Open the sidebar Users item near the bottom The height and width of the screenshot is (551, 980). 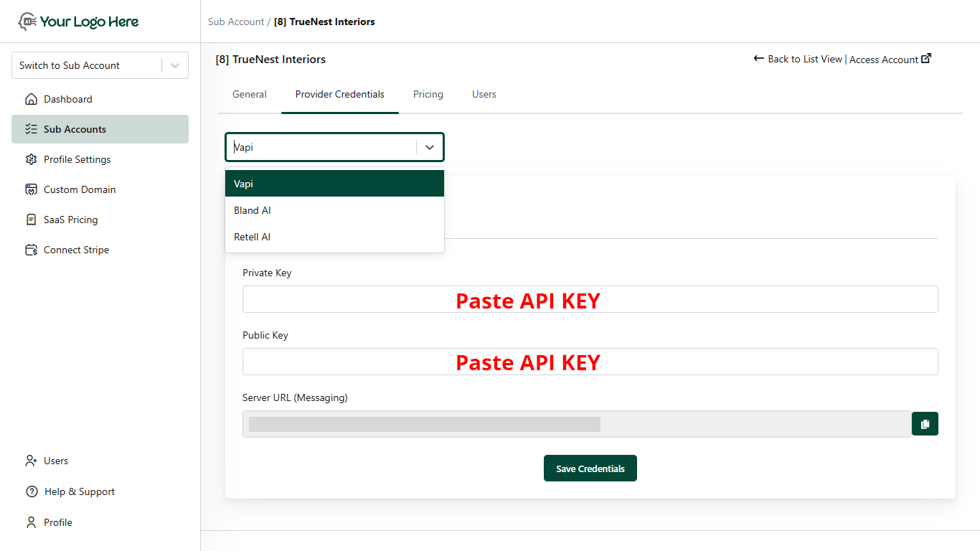click(100, 461)
